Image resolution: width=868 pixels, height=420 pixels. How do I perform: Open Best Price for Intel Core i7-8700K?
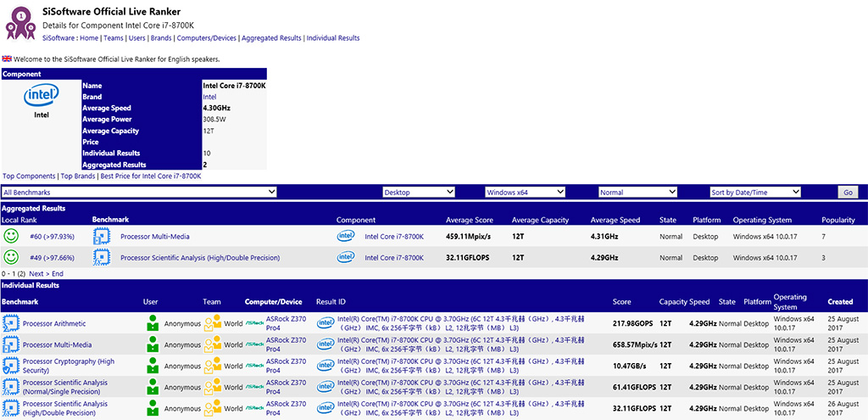click(150, 176)
